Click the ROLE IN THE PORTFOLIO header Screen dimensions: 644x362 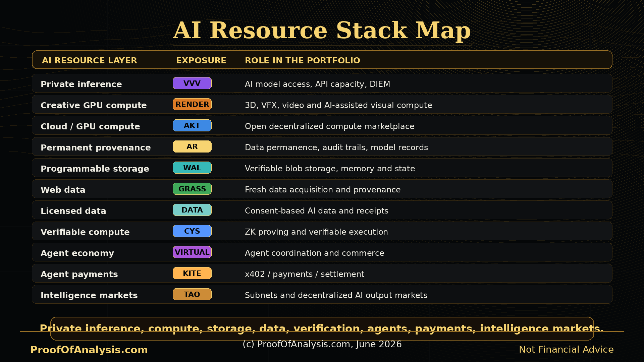click(x=302, y=60)
